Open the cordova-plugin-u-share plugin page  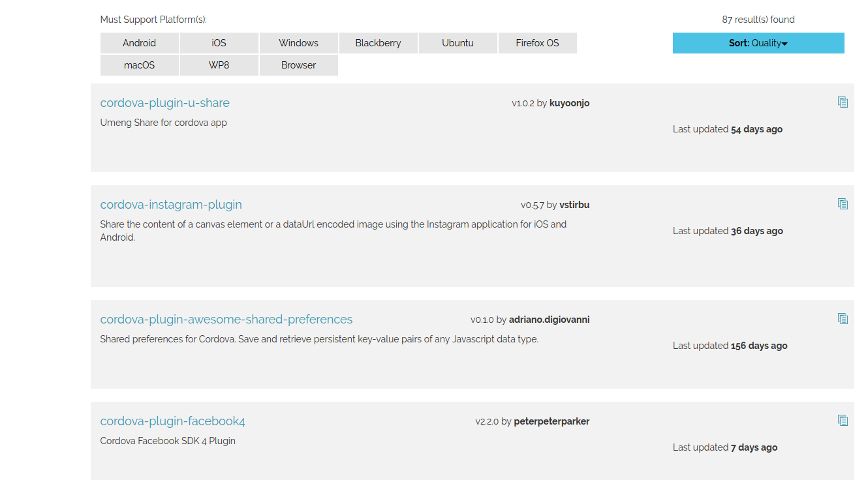164,102
